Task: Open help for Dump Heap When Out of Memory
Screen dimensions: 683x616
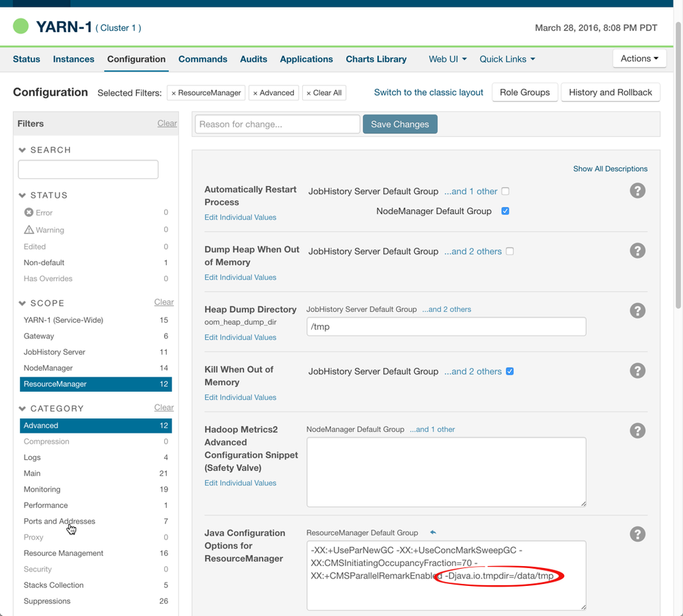Action: click(x=637, y=250)
